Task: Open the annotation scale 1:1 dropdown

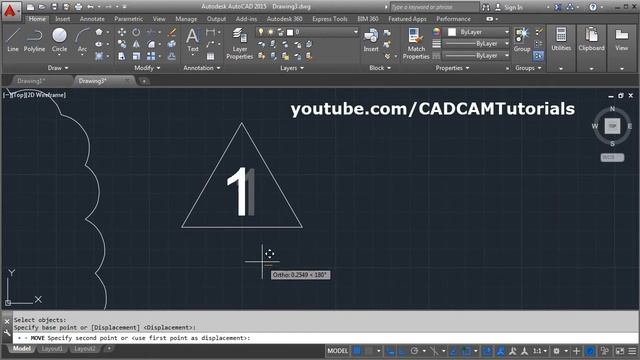Action: [x=539, y=351]
